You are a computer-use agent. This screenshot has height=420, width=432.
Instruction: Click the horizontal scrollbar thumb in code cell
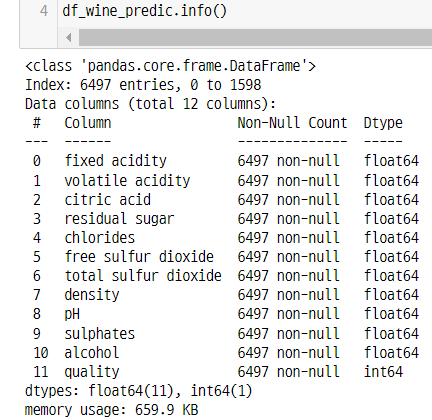(x=255, y=38)
